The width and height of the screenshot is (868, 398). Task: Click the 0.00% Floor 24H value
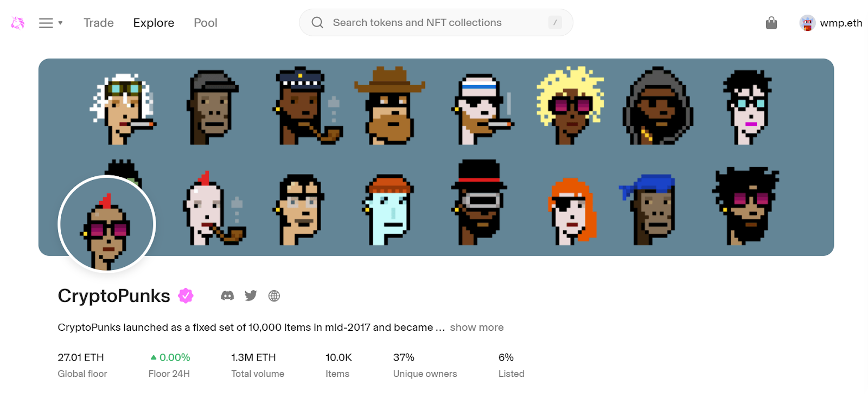pyautogui.click(x=169, y=357)
